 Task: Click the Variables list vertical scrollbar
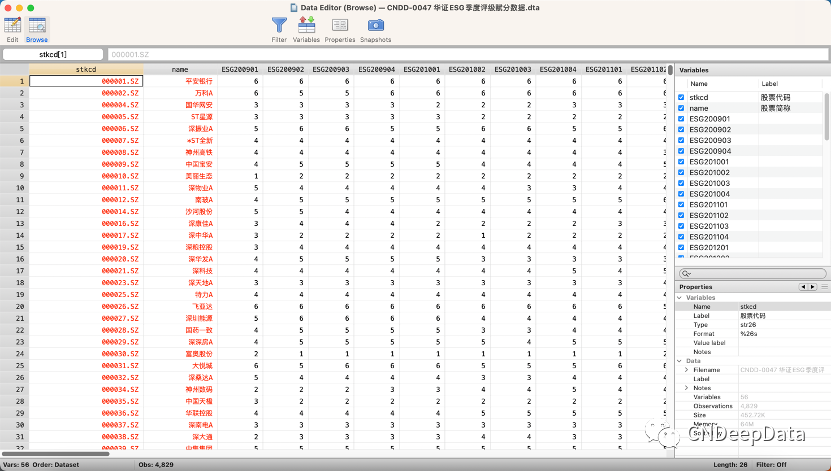(x=826, y=117)
